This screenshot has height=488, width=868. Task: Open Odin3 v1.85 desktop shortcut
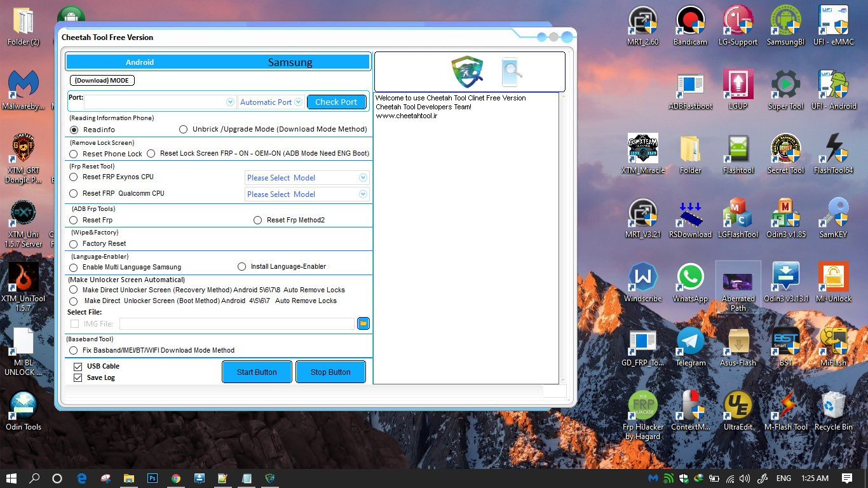(786, 219)
